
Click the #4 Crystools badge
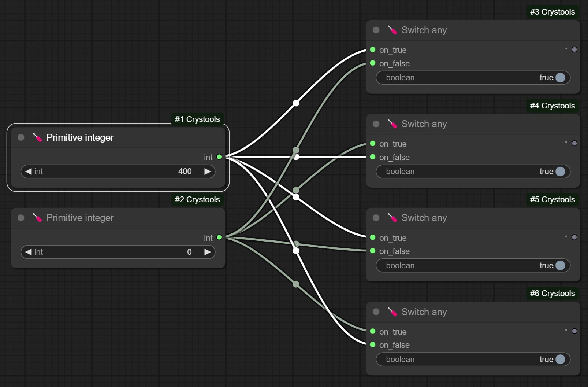pos(552,106)
